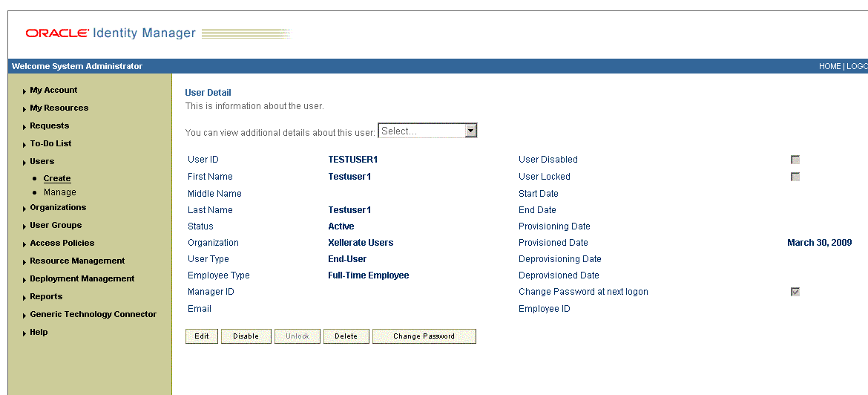
Task: Expand the Requests section arrow
Action: pos(24,127)
